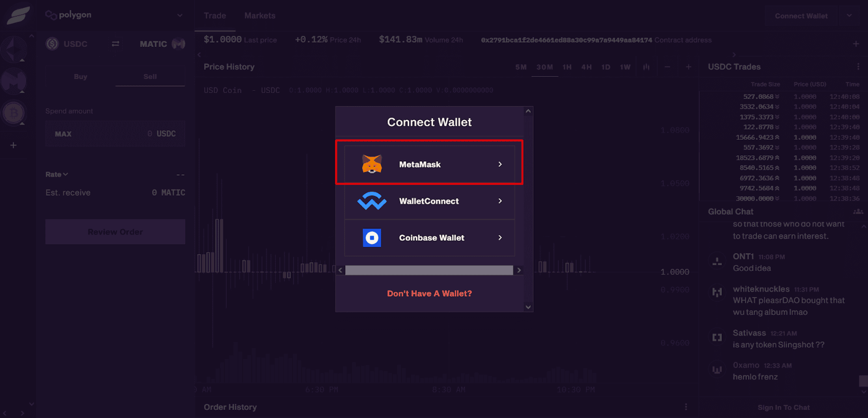Toggle the chart type candlestick icon
Image resolution: width=868 pixels, height=418 pixels.
coord(646,67)
